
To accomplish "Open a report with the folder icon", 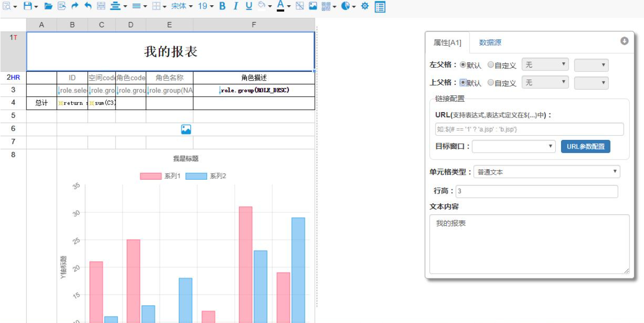I will pyautogui.click(x=48, y=6).
